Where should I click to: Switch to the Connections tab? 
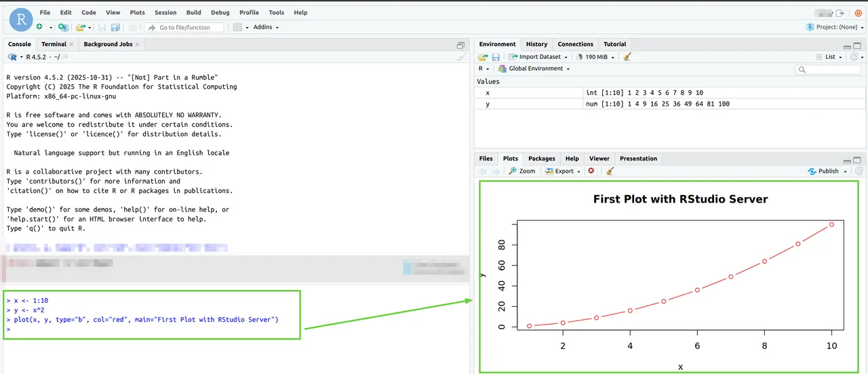(576, 44)
